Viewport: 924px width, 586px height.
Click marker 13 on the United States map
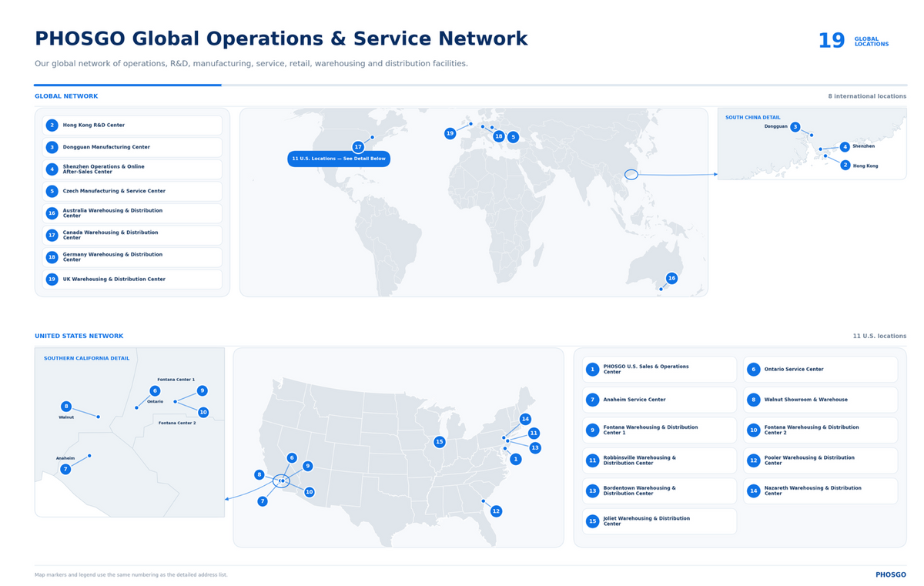[535, 448]
